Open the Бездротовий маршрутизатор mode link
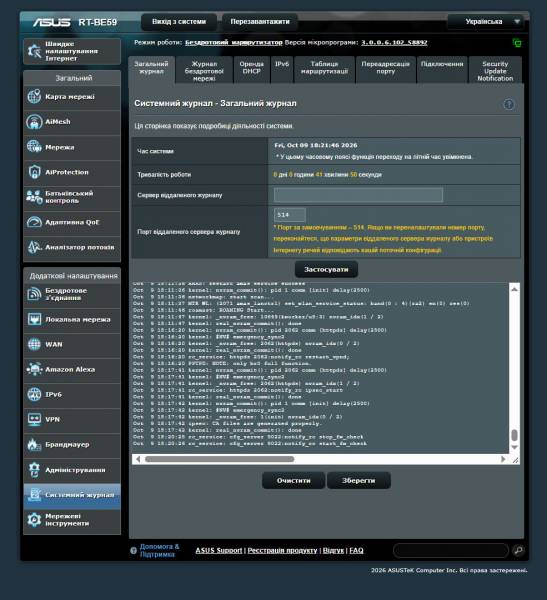547x600 pixels. (x=233, y=42)
